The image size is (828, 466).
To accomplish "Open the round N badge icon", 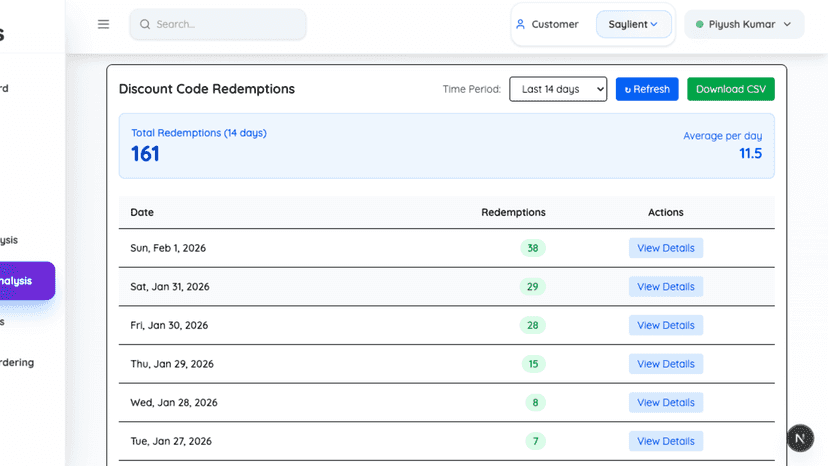I will 800,438.
